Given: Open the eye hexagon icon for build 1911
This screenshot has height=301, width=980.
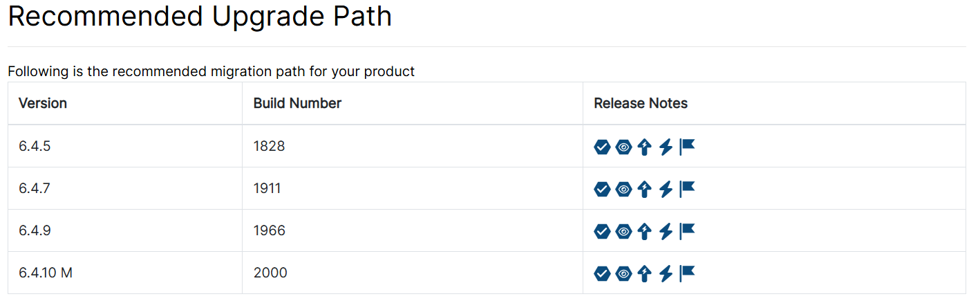Looking at the screenshot, I should [x=623, y=189].
